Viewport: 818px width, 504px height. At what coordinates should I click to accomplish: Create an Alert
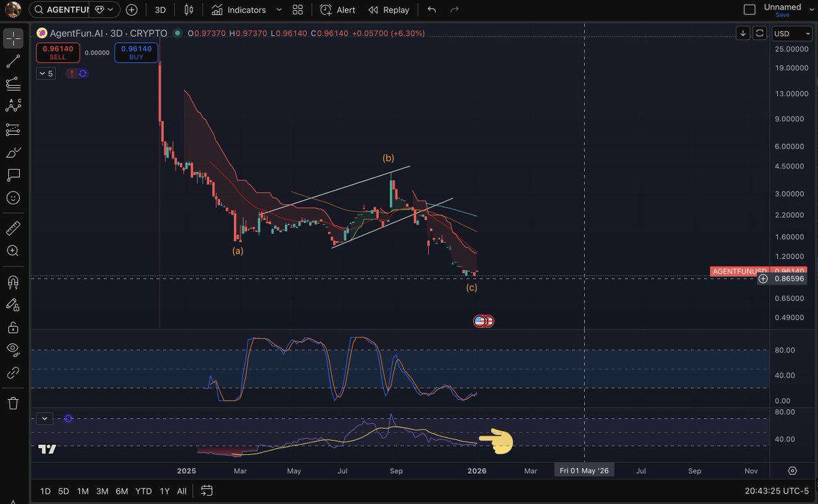click(337, 10)
